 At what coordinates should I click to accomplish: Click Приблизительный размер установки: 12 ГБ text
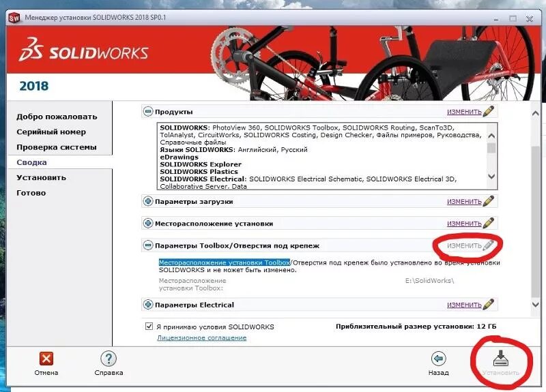[x=416, y=327]
